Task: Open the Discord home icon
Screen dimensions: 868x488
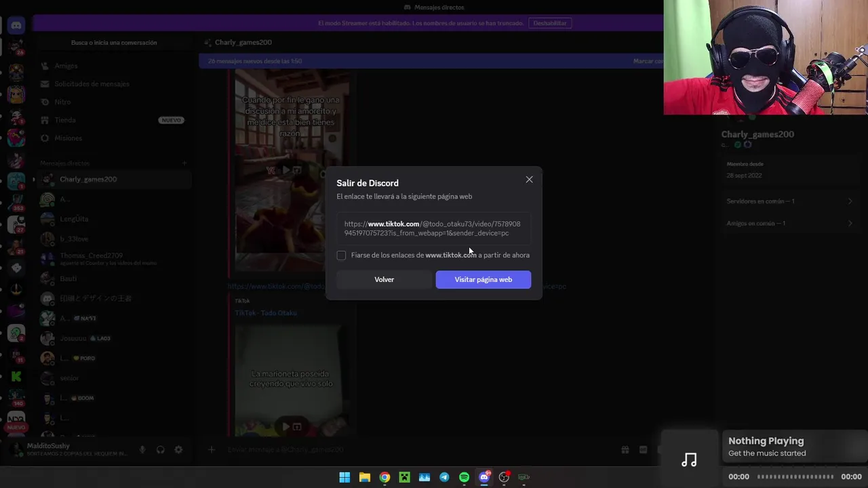Action: (16, 26)
